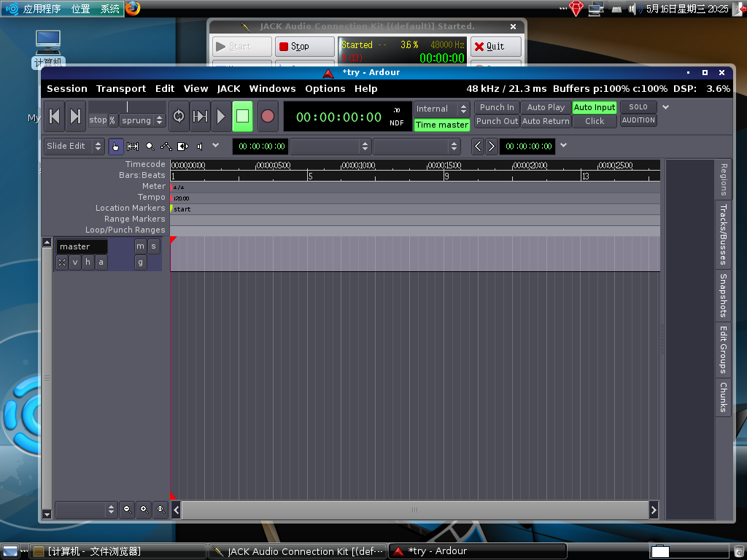Switch to the Snapshots tab
This screenshot has width=747, height=560.
click(723, 295)
